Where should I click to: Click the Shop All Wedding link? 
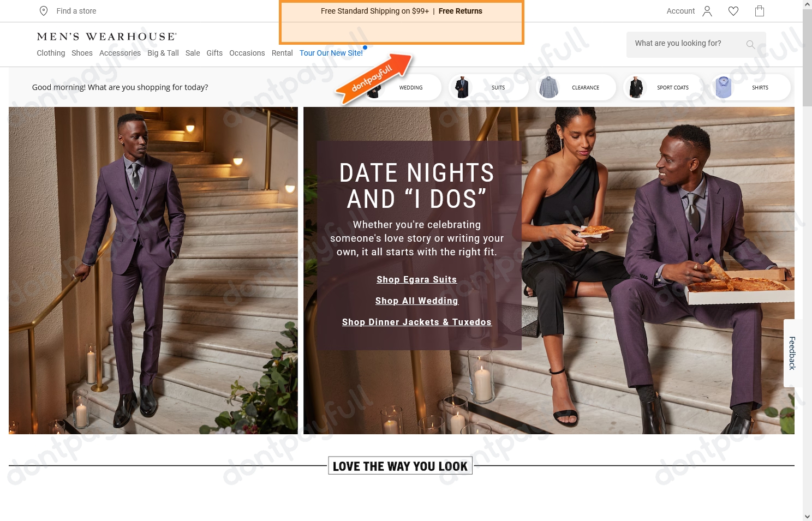point(417,301)
